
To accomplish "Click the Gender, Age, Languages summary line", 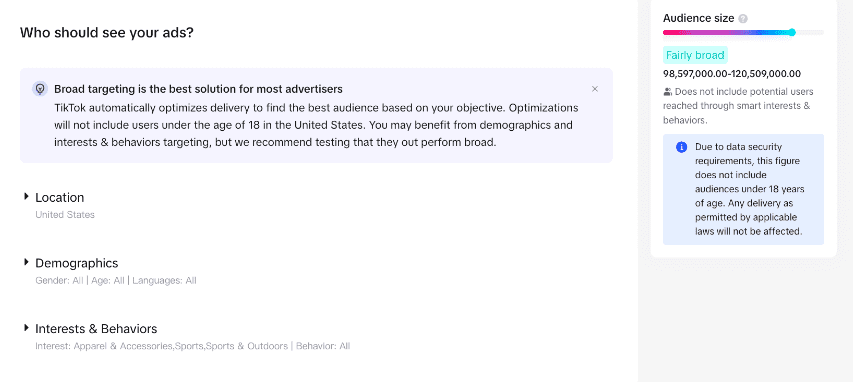I will point(116,281).
